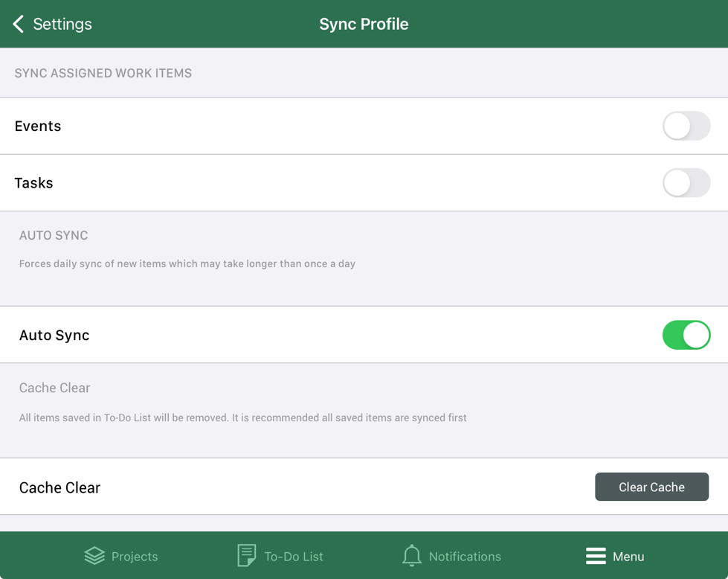This screenshot has height=579, width=728.
Task: Click the Sync Profile page title
Action: (364, 24)
